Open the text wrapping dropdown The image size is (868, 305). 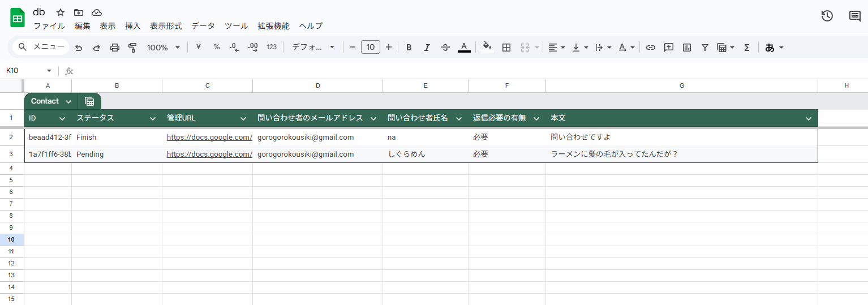(603, 48)
